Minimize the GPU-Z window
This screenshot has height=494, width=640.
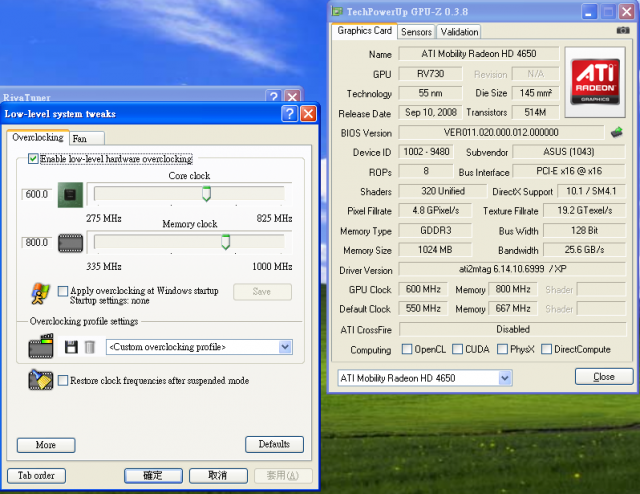(589, 12)
